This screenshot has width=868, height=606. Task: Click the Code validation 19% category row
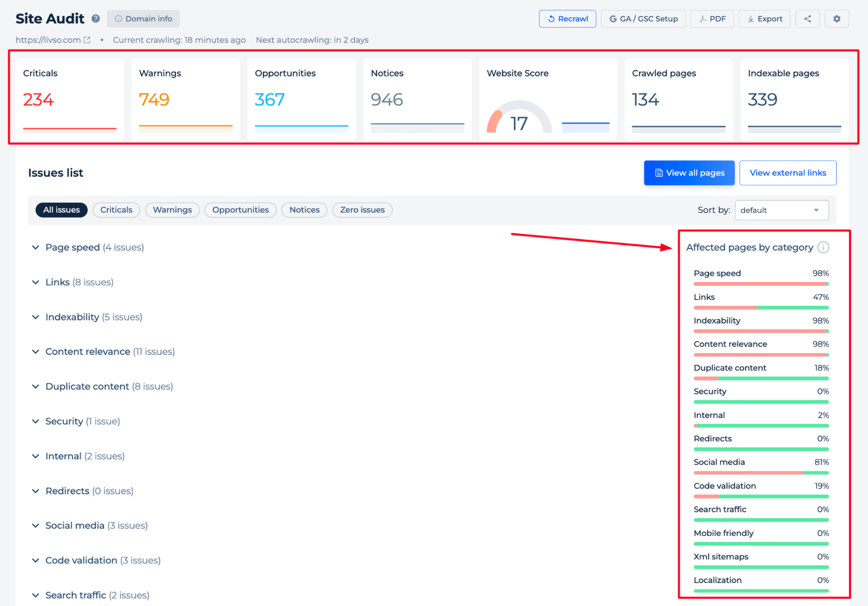click(761, 490)
